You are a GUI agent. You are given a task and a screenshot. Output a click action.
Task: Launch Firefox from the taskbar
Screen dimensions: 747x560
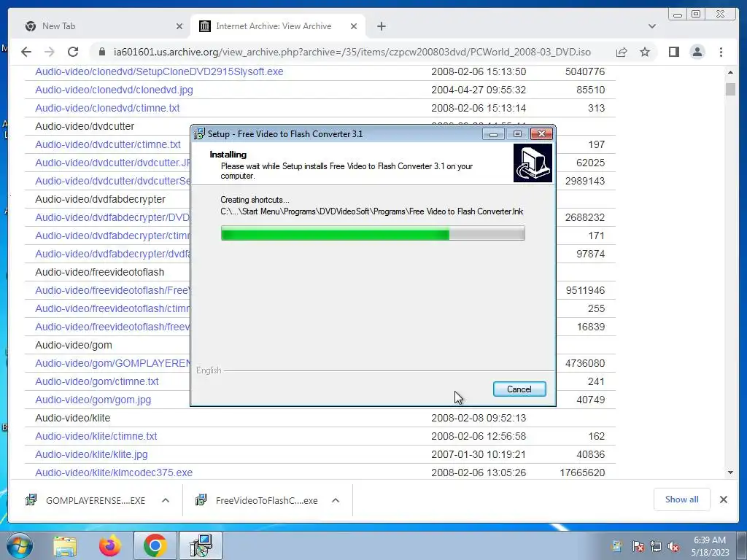pos(109,545)
